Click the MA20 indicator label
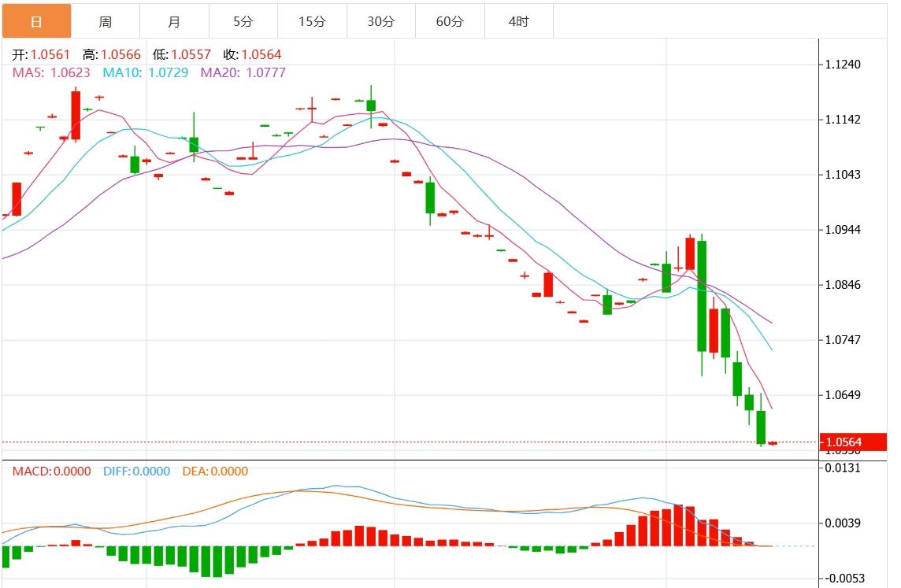Screen dimensions: 901x588 [243, 72]
